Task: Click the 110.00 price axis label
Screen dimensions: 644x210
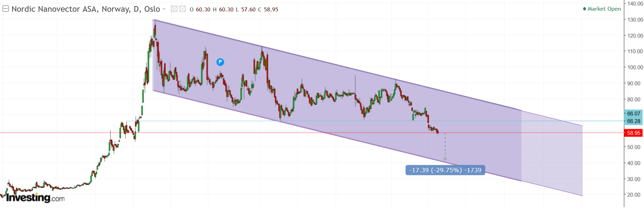Action: 635,51
